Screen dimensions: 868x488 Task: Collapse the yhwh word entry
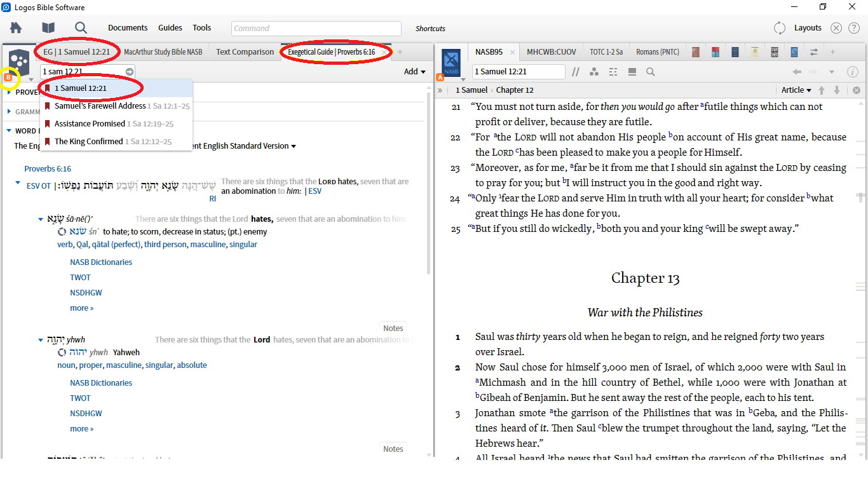point(41,340)
